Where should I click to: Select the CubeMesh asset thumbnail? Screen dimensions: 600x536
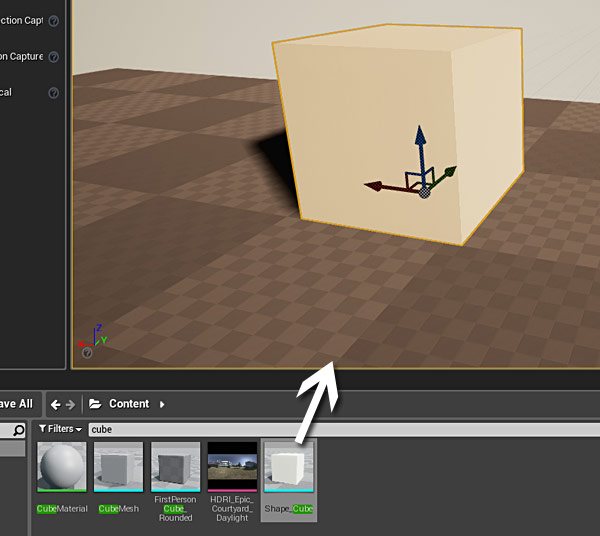pos(119,467)
